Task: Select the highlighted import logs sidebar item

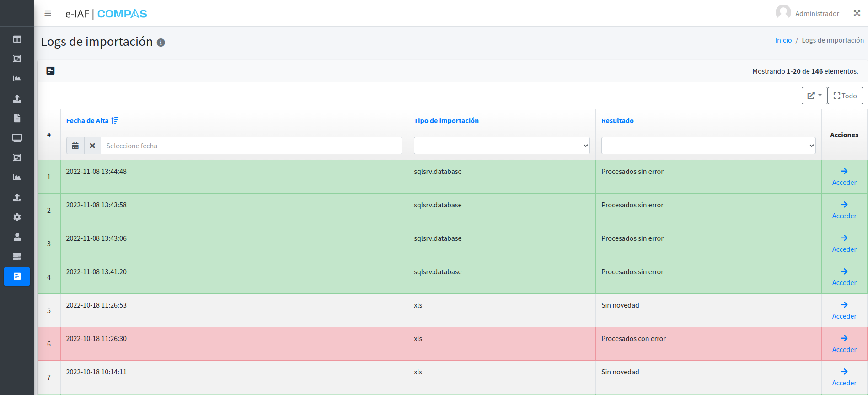Action: [17, 276]
